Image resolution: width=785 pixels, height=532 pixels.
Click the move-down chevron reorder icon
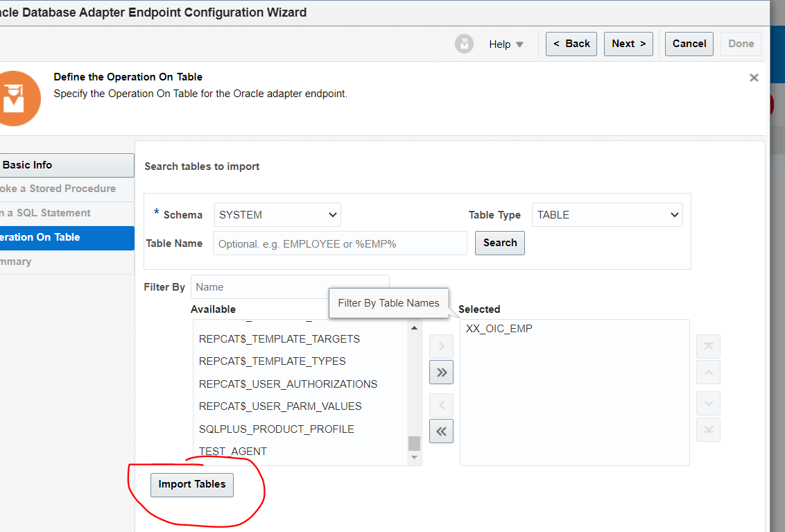point(708,403)
